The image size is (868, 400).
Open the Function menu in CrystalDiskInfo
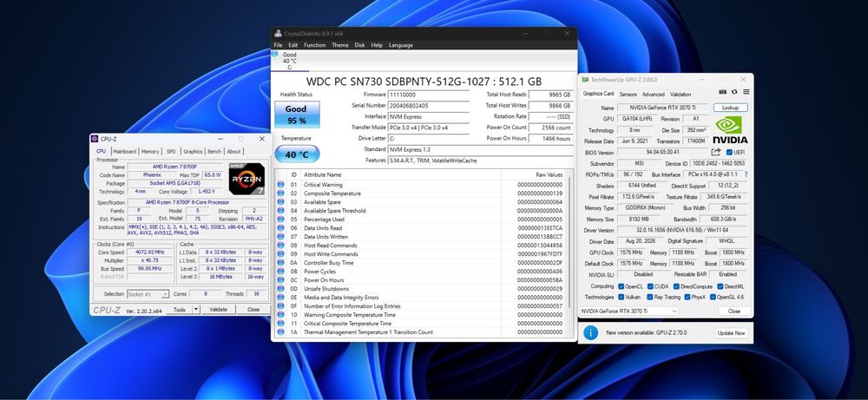point(314,45)
